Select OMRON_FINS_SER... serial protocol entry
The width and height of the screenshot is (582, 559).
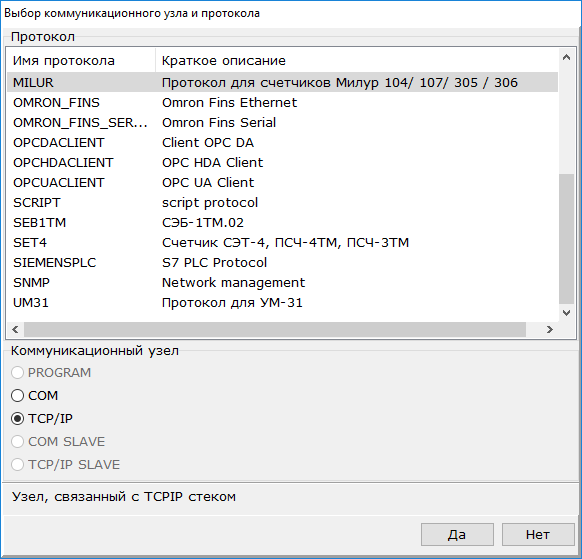(282, 122)
